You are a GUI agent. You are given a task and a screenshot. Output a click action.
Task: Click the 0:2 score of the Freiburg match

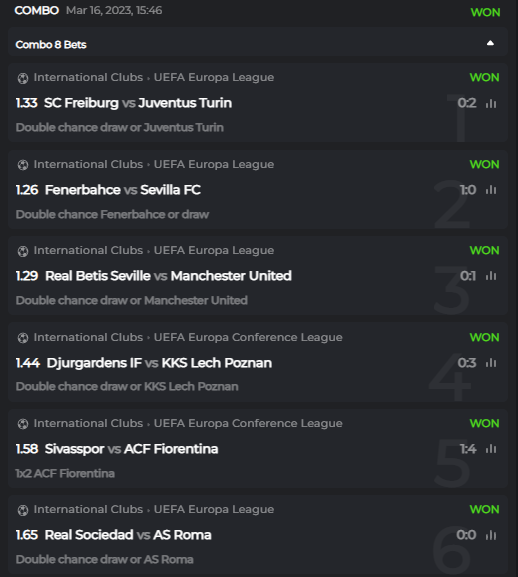point(467,103)
